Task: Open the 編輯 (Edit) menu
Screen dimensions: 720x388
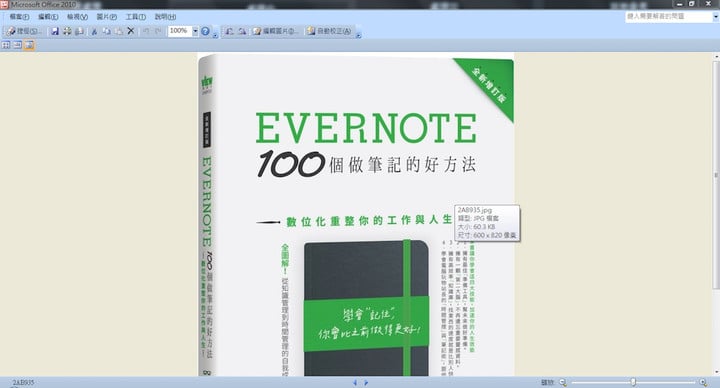Action: 48,17
